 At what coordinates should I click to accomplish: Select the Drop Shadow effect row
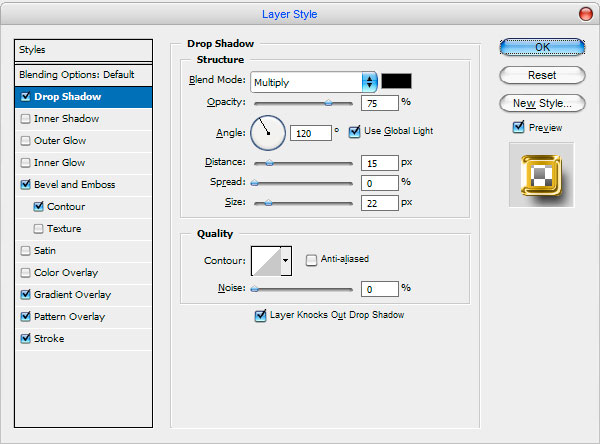(x=83, y=97)
